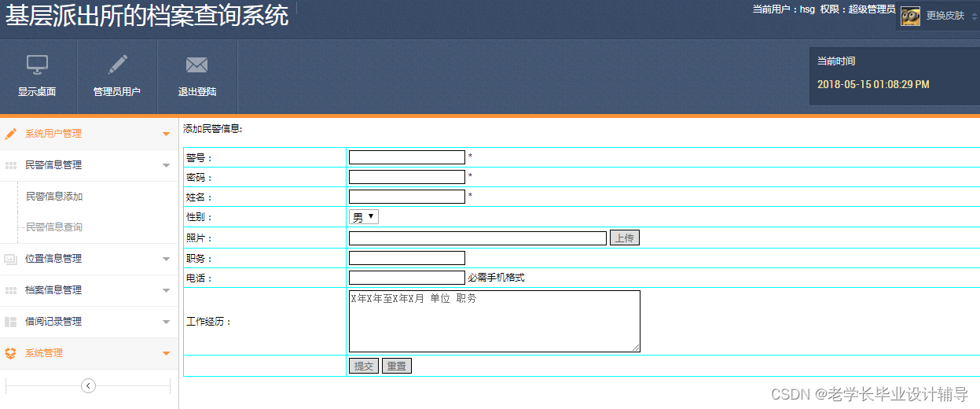Click pencil icon beside 系统用户管理
This screenshot has height=409, width=980.
(11, 134)
